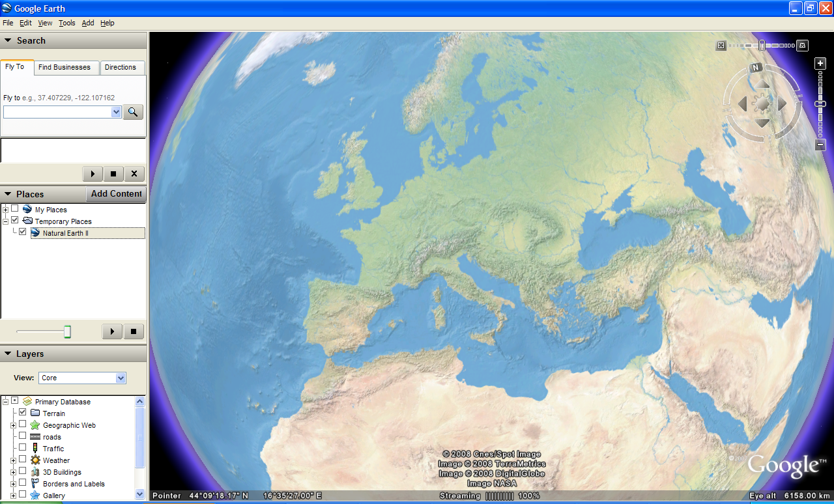
Task: Click the 3D Buildings icon
Action: click(35, 472)
